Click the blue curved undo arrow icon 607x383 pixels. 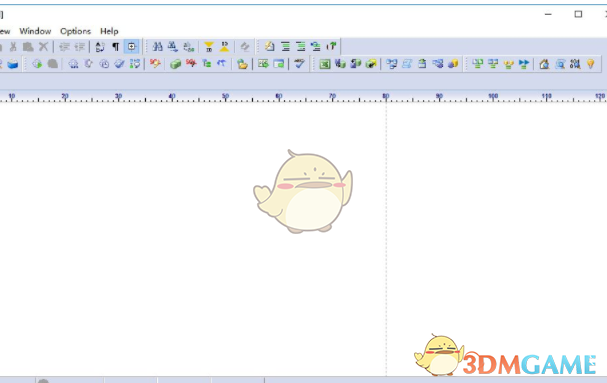tap(221, 63)
